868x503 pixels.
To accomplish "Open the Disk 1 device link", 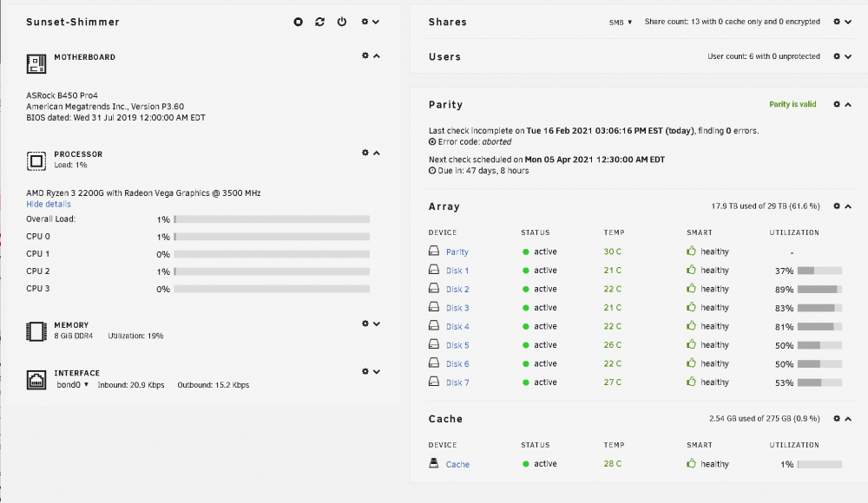I will 457,271.
